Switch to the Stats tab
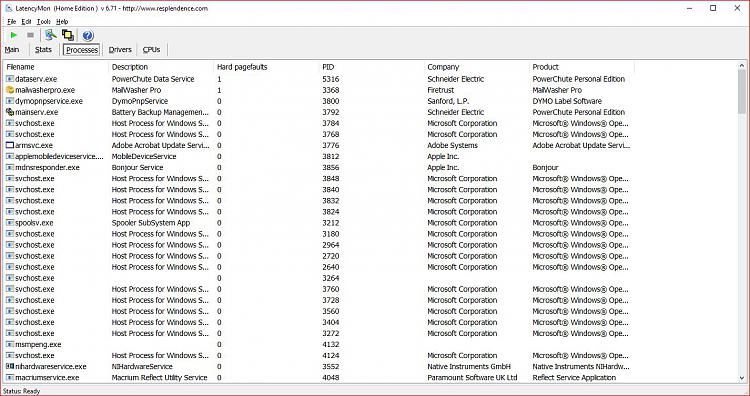 [x=43, y=49]
